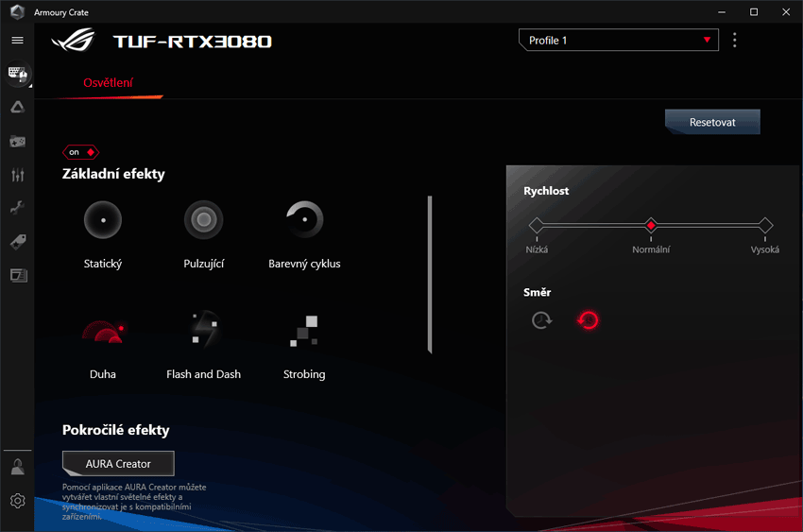
Task: Open the Devices section in sidebar
Action: tap(17, 73)
